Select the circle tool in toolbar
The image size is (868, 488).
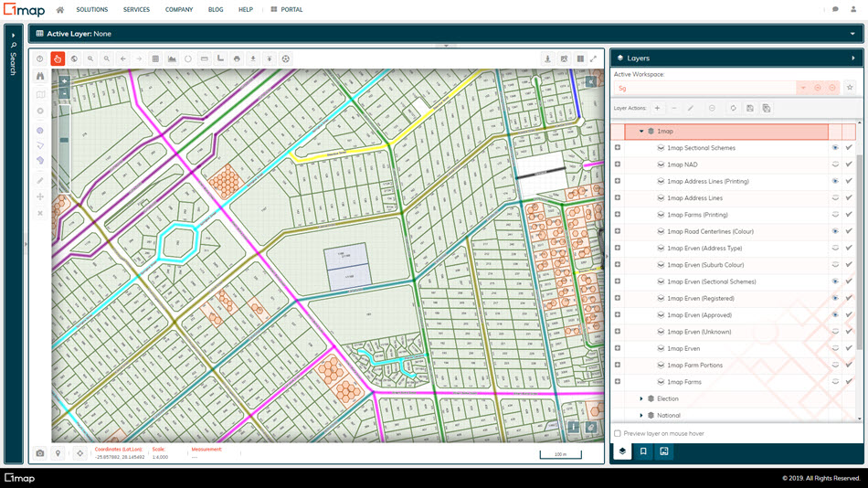[188, 58]
